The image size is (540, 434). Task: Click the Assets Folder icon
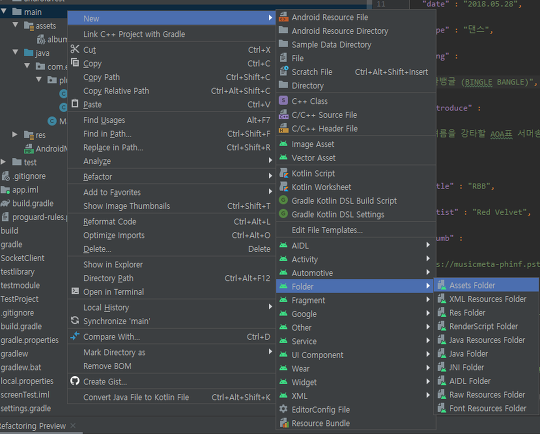point(442,285)
